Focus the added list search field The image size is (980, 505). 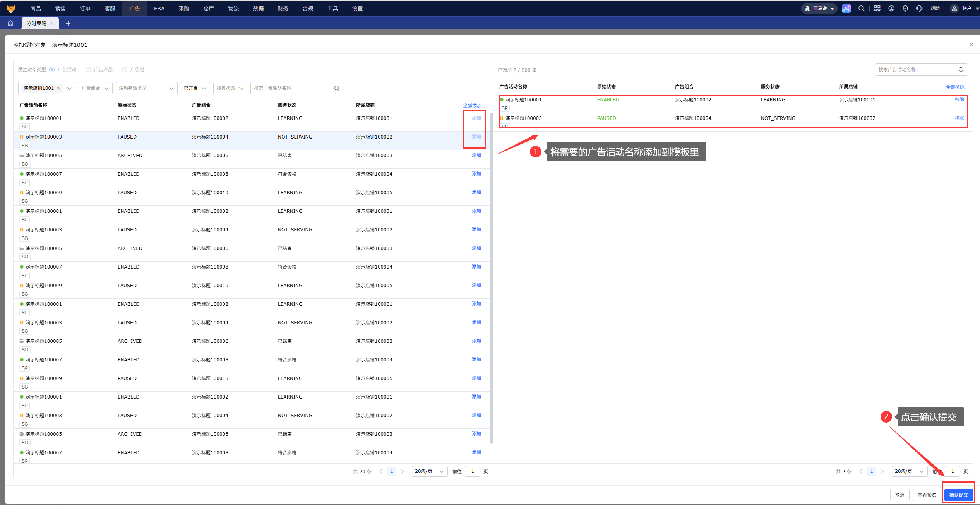(921, 70)
